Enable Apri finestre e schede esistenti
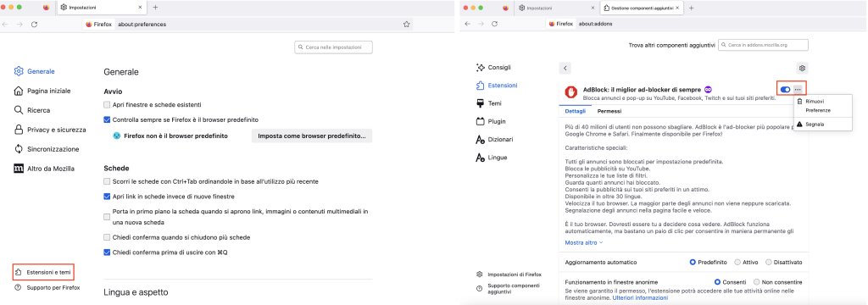The height and width of the screenshot is (305, 868). (x=107, y=104)
